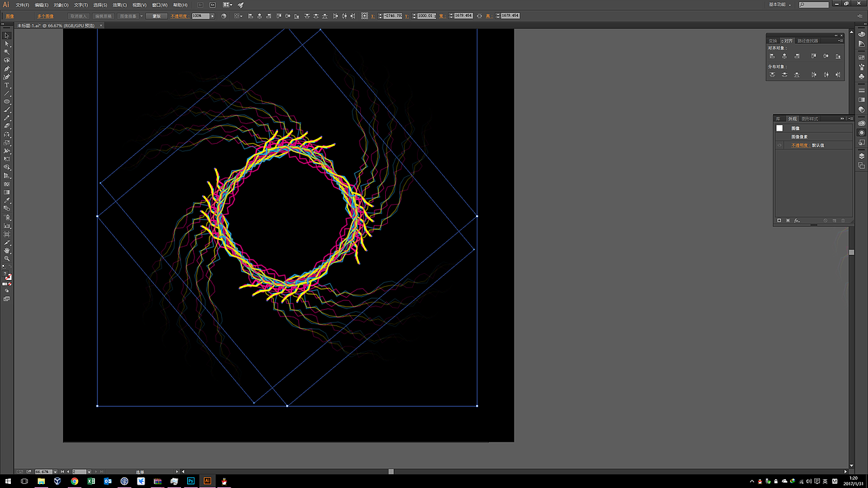
Task: Open Google Chrome from the taskbar
Action: tap(75, 481)
